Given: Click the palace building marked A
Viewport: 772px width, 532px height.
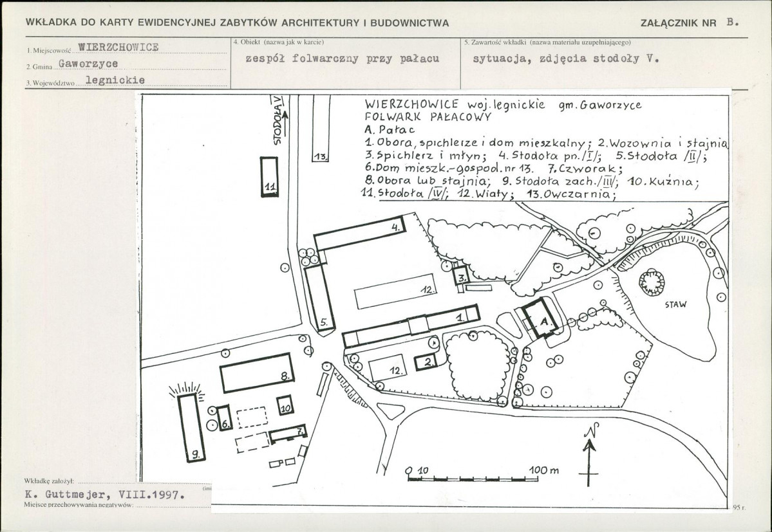Looking at the screenshot, I should (541, 318).
